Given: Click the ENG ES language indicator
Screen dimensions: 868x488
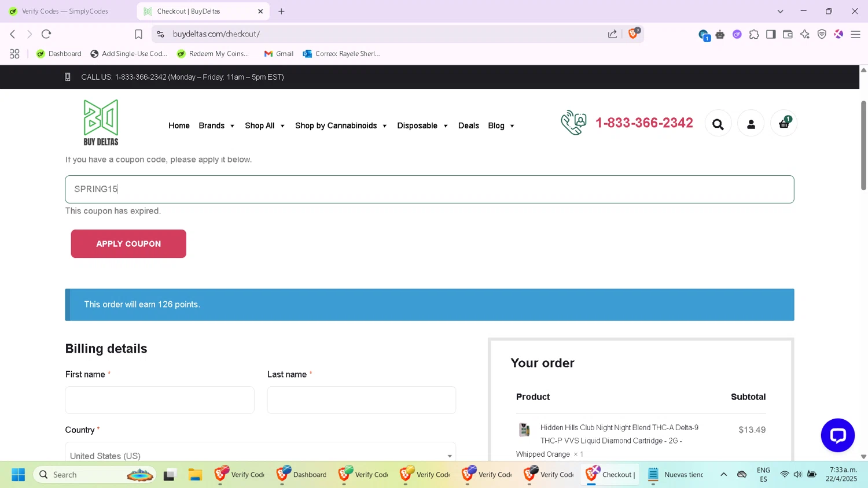Looking at the screenshot, I should [763, 475].
